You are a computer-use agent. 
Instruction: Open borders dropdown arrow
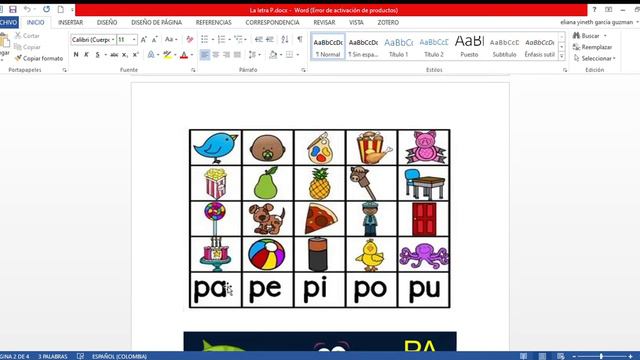click(x=298, y=54)
